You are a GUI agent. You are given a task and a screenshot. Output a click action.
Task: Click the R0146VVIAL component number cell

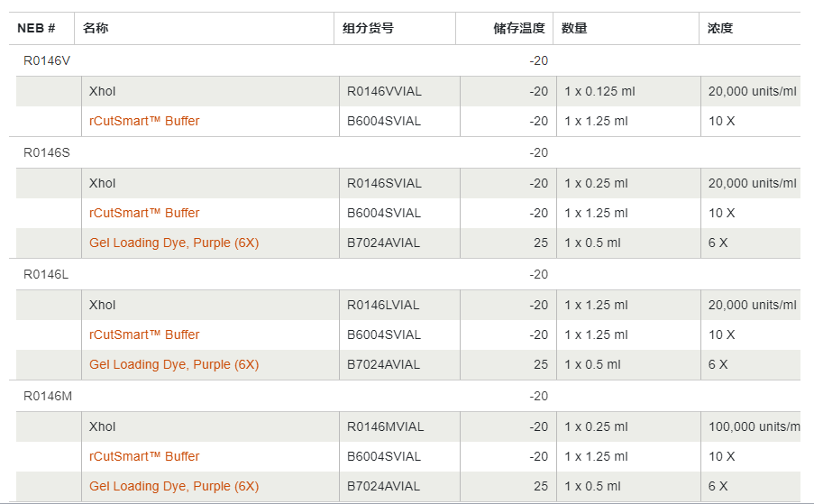click(384, 91)
